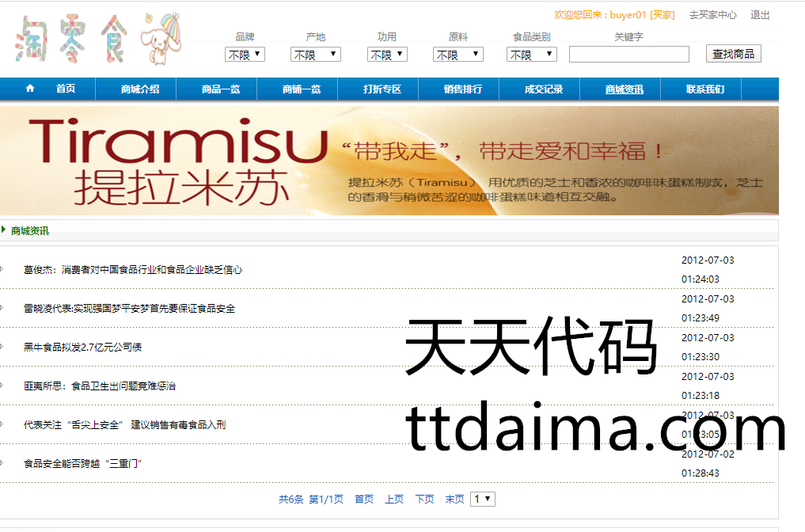Open the 品牌 brand dropdown
Image resolution: width=805 pixels, height=532 pixels.
coord(245,55)
